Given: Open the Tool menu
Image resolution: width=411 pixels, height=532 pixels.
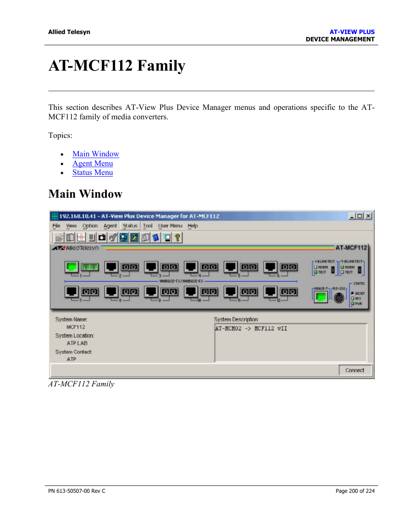Looking at the screenshot, I should click(x=148, y=226).
